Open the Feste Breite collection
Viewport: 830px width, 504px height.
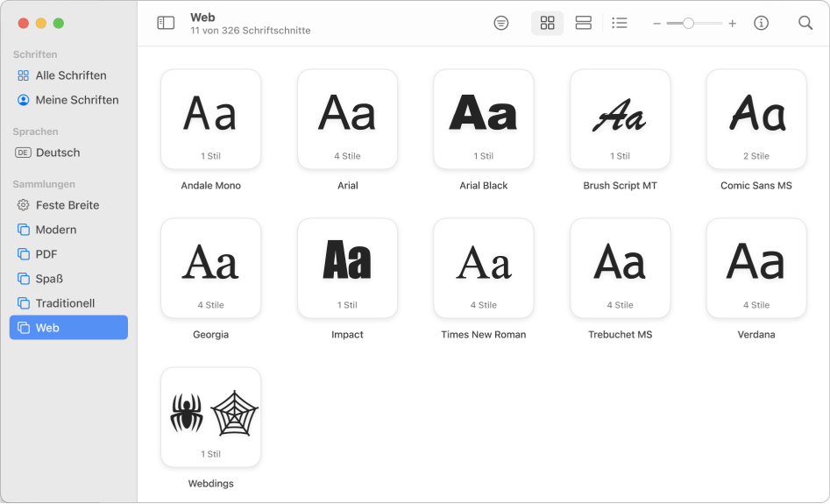(x=69, y=205)
